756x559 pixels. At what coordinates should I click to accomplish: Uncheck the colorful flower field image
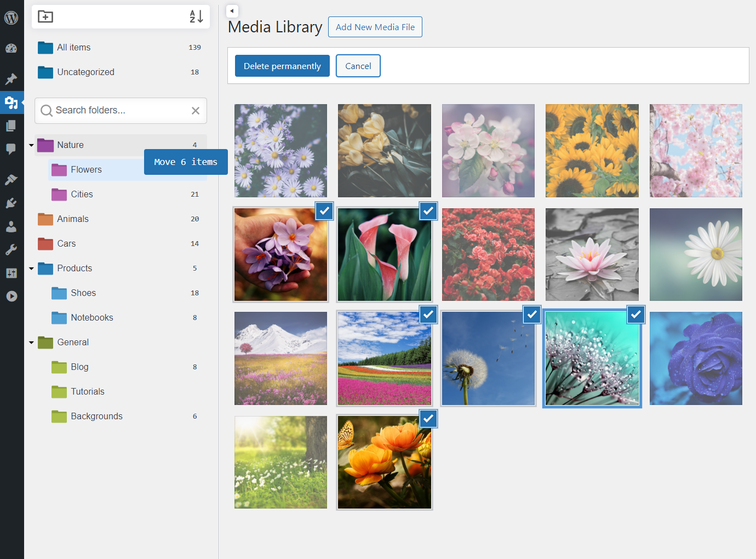[x=428, y=315]
